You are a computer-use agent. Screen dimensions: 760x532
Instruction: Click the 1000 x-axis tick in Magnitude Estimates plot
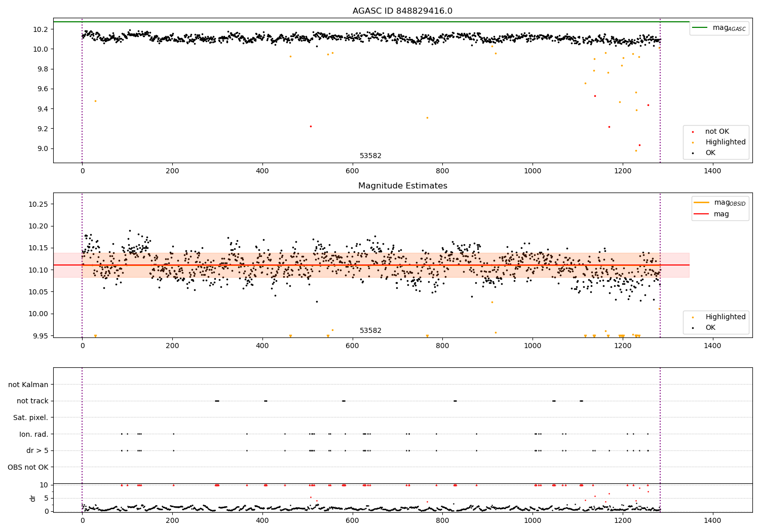(532, 346)
